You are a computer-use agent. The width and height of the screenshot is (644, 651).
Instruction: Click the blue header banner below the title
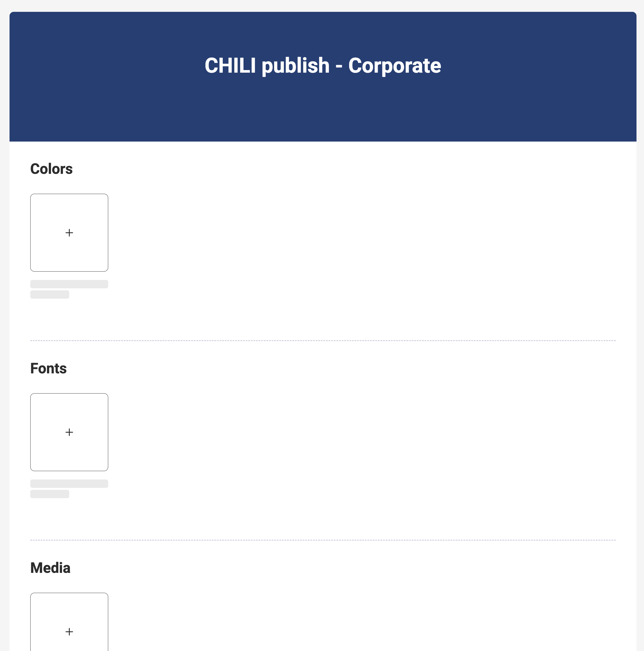pyautogui.click(x=323, y=111)
